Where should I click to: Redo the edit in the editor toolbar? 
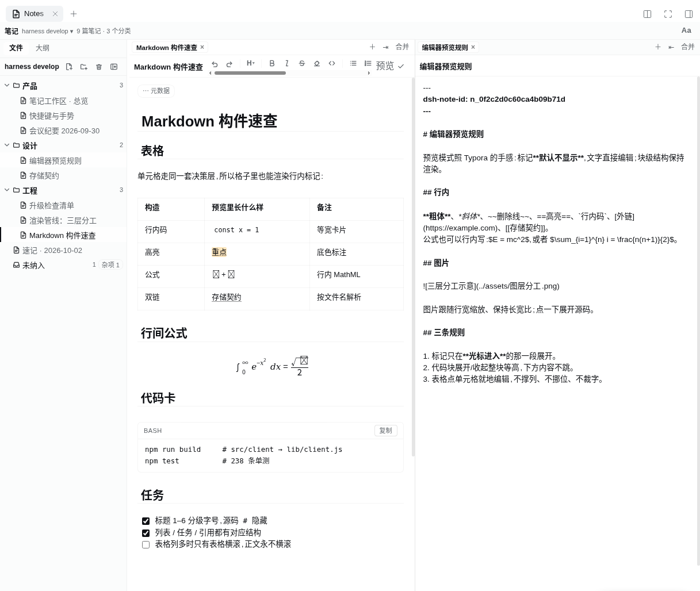229,64
